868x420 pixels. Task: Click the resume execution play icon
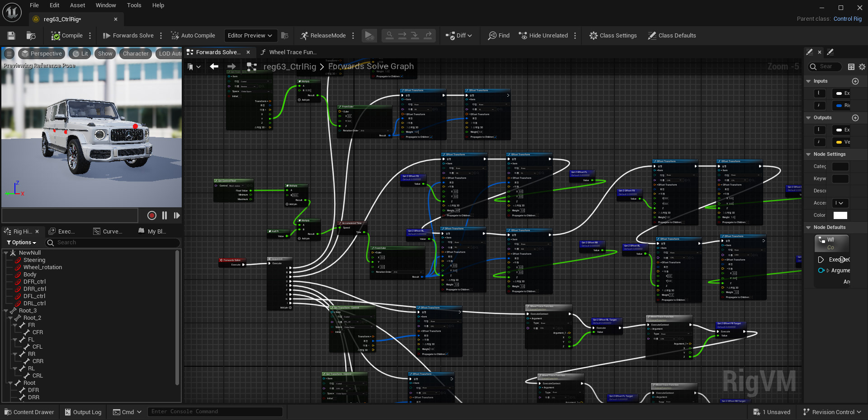click(x=369, y=36)
